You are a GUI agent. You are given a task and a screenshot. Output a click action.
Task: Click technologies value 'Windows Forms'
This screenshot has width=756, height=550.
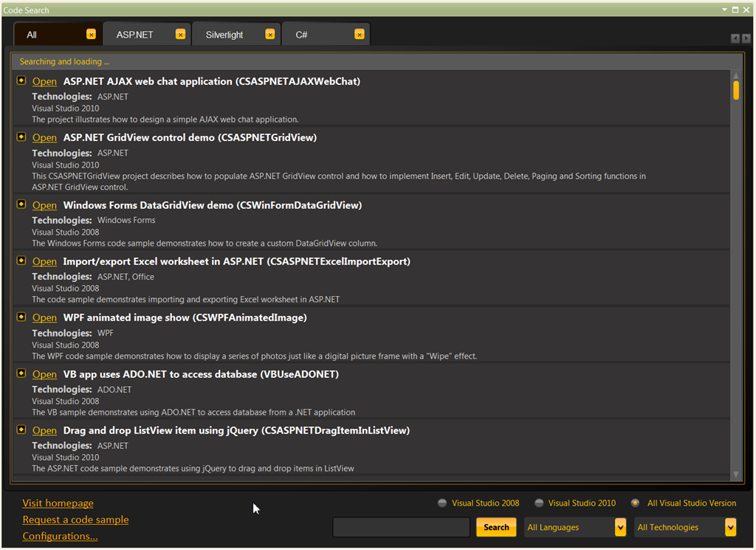click(x=126, y=220)
